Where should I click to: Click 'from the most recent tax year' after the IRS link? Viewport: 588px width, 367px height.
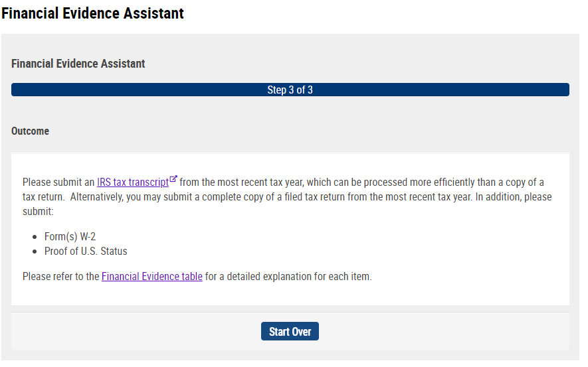pyautogui.click(x=241, y=183)
